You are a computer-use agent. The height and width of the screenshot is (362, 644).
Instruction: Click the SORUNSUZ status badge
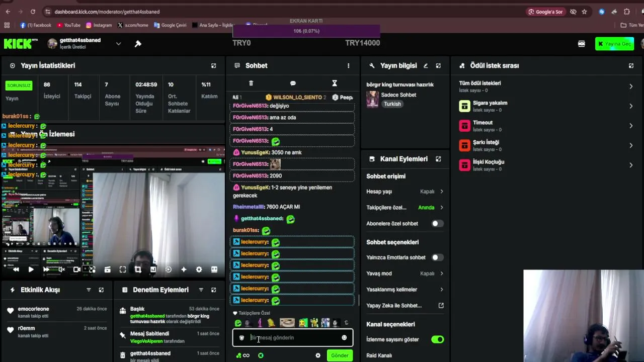tap(19, 85)
